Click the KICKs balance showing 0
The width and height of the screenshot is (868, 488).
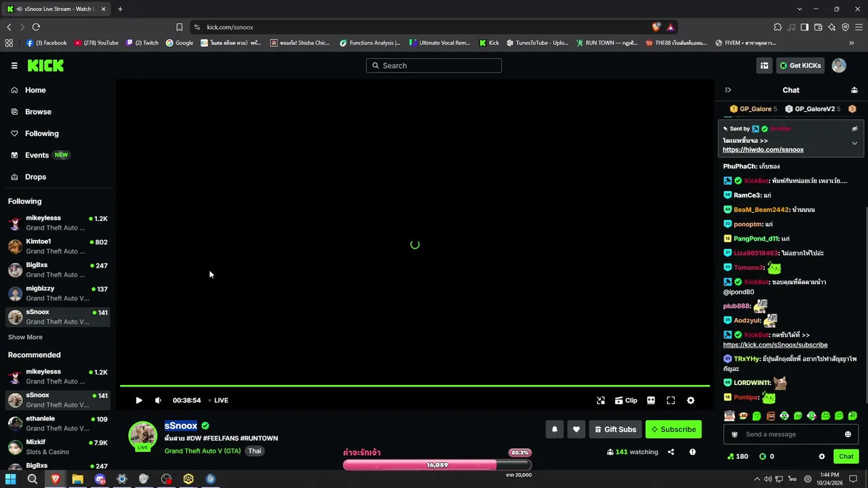(766, 457)
